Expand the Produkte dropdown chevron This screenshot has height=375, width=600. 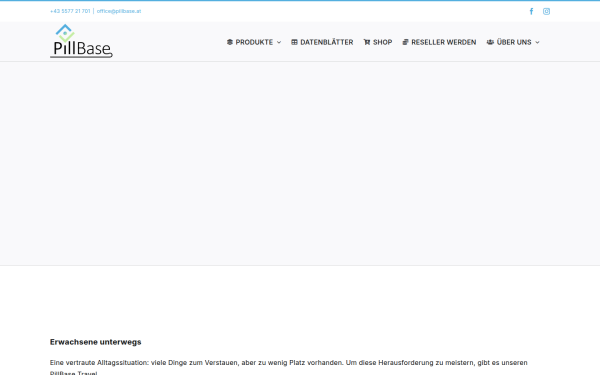point(279,42)
